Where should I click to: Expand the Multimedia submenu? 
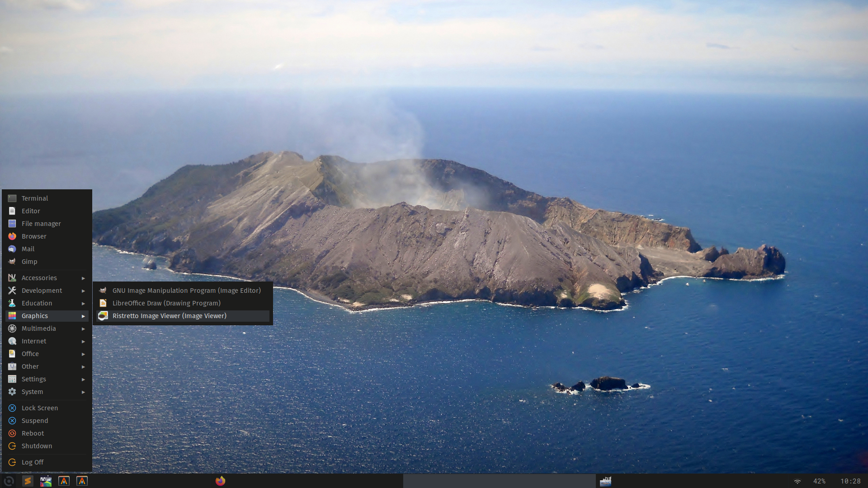tap(47, 328)
